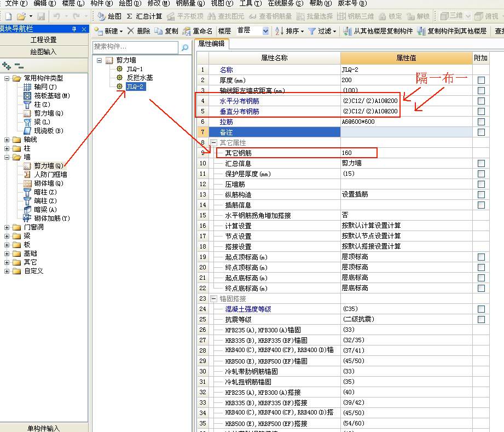Expand the 柱 folder

(7, 148)
